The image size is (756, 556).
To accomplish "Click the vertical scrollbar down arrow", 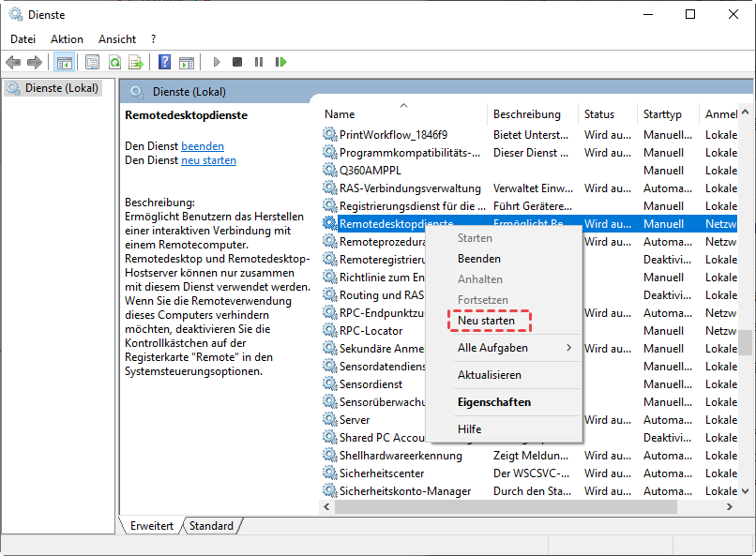I will tap(746, 490).
